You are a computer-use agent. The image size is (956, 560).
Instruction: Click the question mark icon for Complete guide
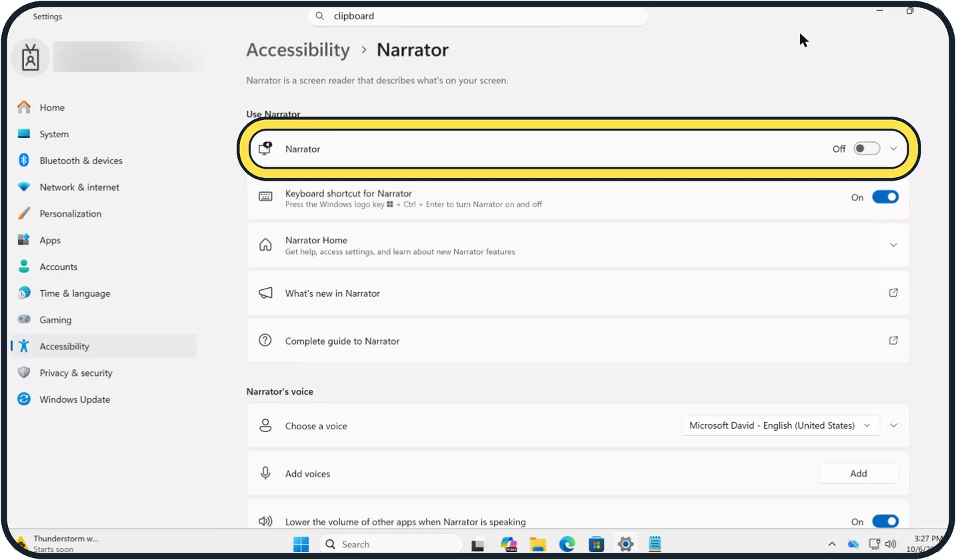pyautogui.click(x=265, y=341)
